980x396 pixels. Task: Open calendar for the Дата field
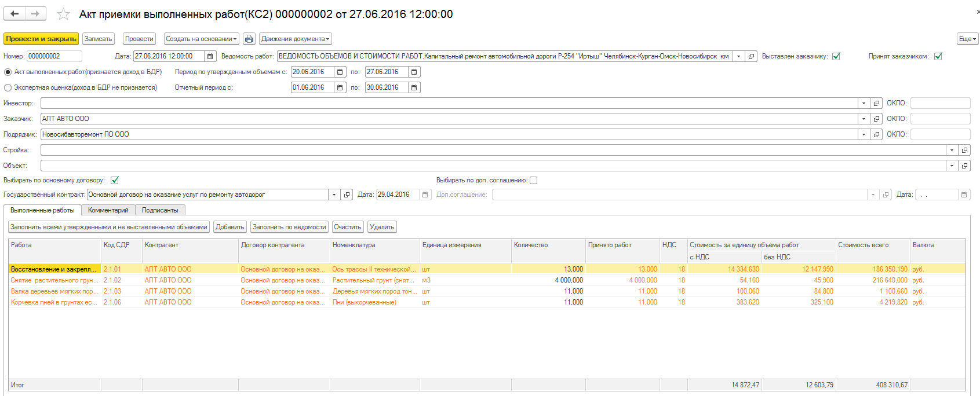(210, 56)
